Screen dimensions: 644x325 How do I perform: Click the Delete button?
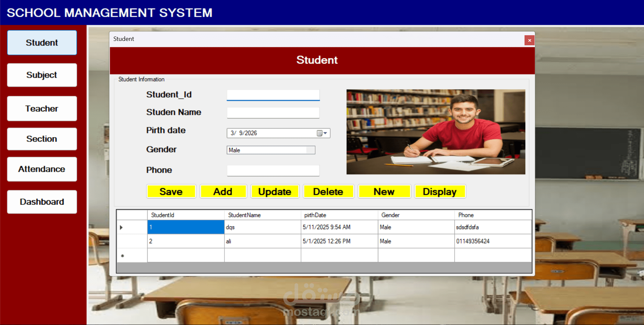click(x=328, y=191)
